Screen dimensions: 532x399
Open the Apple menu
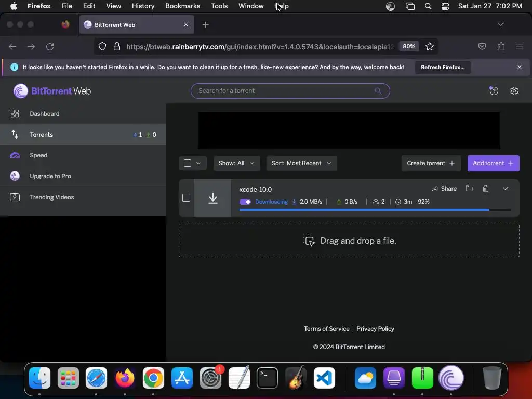[14, 6]
